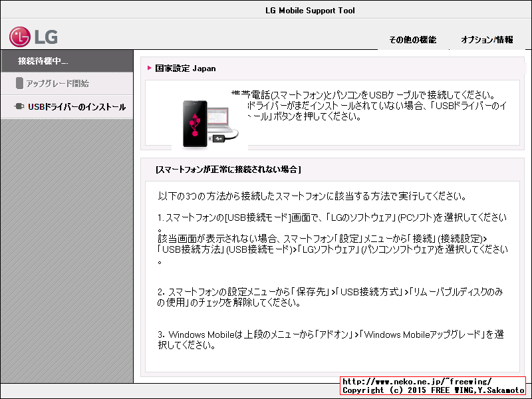Image resolution: width=532 pixels, height=399 pixels.
Task: Click the 国家設定 Japan text
Action: (x=186, y=68)
